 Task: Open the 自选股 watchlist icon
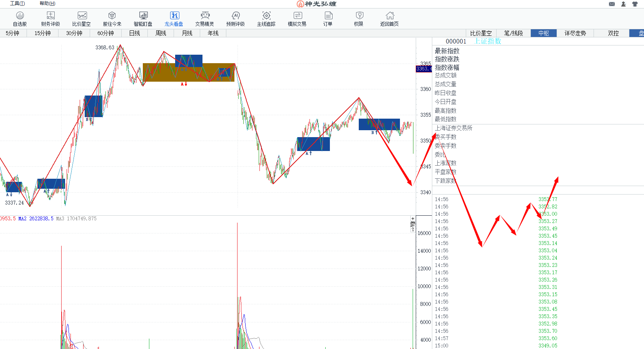tap(20, 18)
